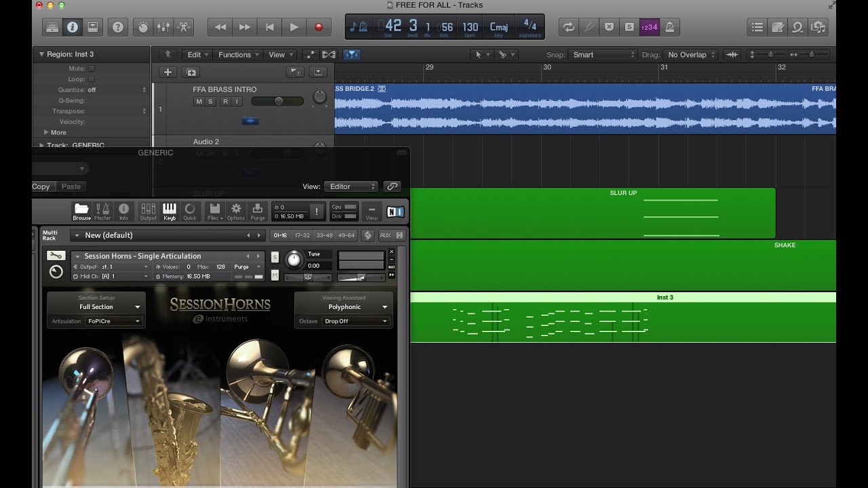Click the plugin window Paste button

tap(71, 186)
